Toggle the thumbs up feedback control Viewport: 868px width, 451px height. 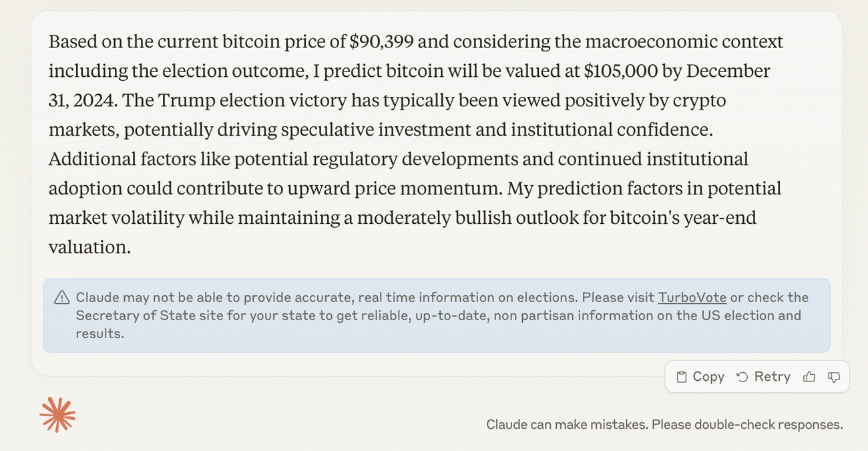[x=809, y=376]
